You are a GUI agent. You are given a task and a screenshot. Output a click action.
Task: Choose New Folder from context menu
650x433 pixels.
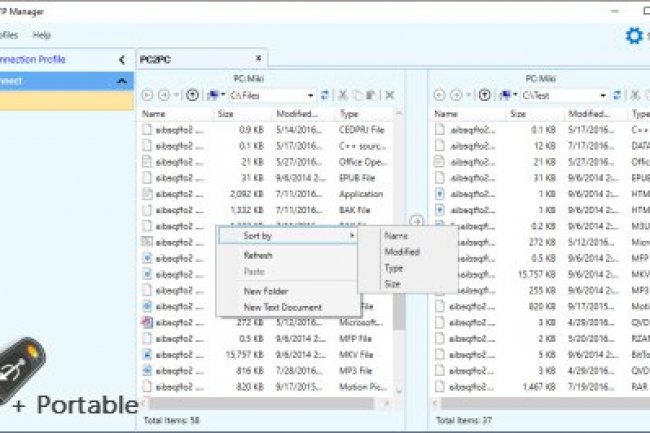(x=266, y=291)
